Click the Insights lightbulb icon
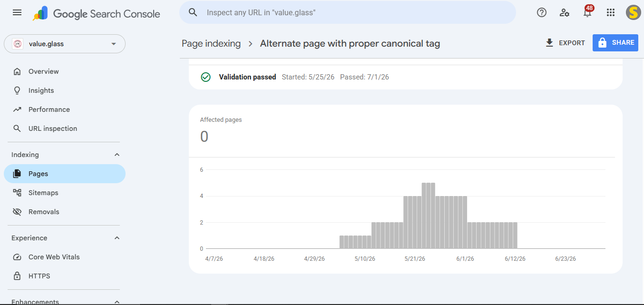Viewport: 644px width, 305px height. click(x=17, y=90)
